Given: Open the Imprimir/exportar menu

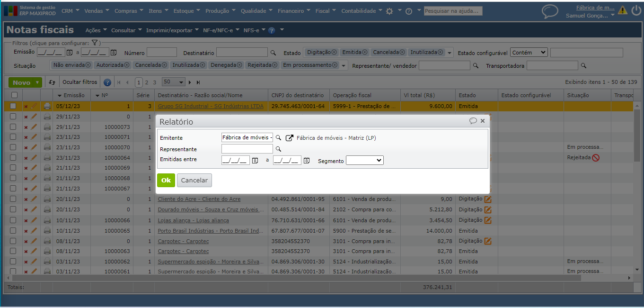Looking at the screenshot, I should tap(172, 30).
